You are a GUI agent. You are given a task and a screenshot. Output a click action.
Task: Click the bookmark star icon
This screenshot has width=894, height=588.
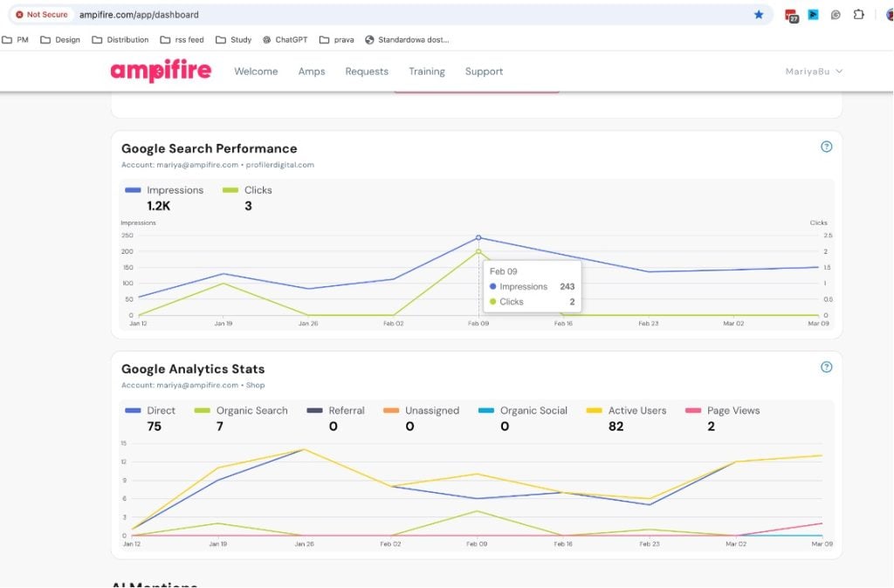[759, 15]
